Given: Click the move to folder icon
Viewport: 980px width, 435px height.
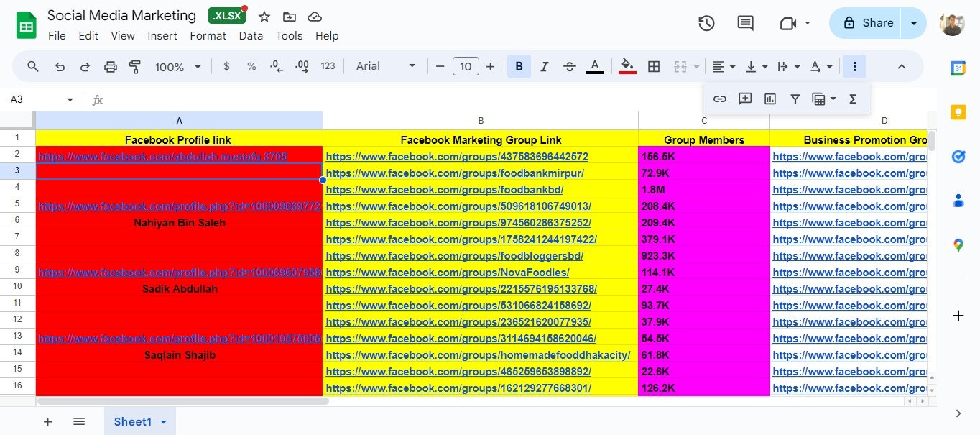Looking at the screenshot, I should [289, 17].
